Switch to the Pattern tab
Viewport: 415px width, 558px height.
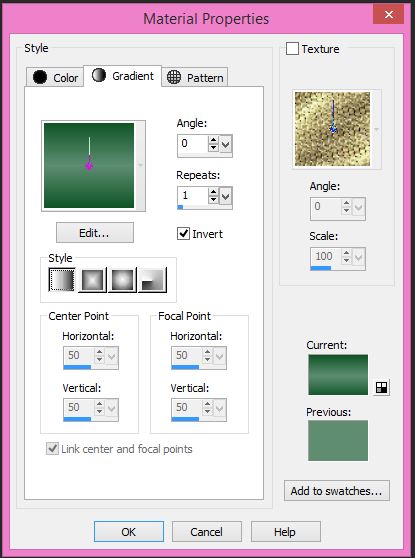[195, 77]
